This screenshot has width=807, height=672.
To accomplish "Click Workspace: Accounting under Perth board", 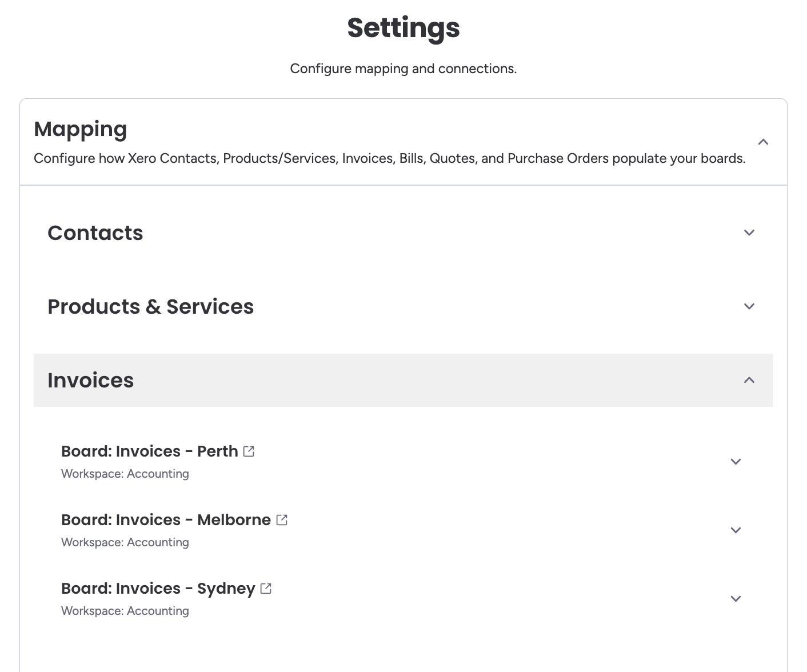I will tap(125, 474).
